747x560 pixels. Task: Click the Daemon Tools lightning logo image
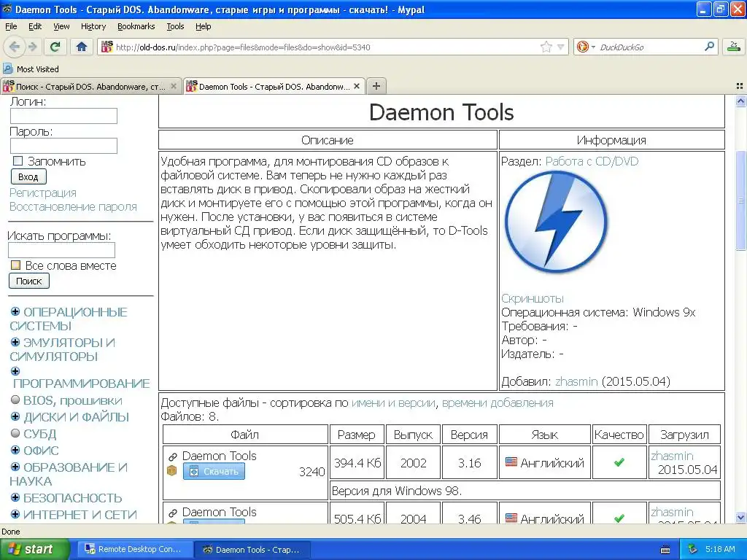[555, 222]
